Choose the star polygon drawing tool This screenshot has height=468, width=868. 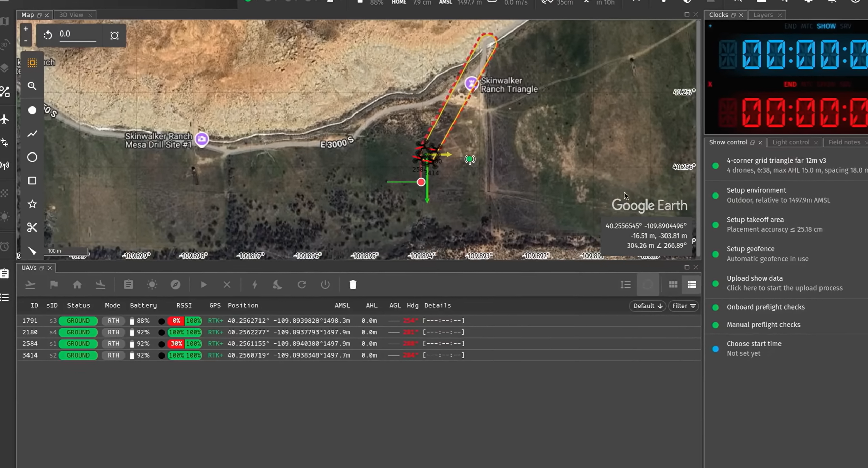pos(32,204)
